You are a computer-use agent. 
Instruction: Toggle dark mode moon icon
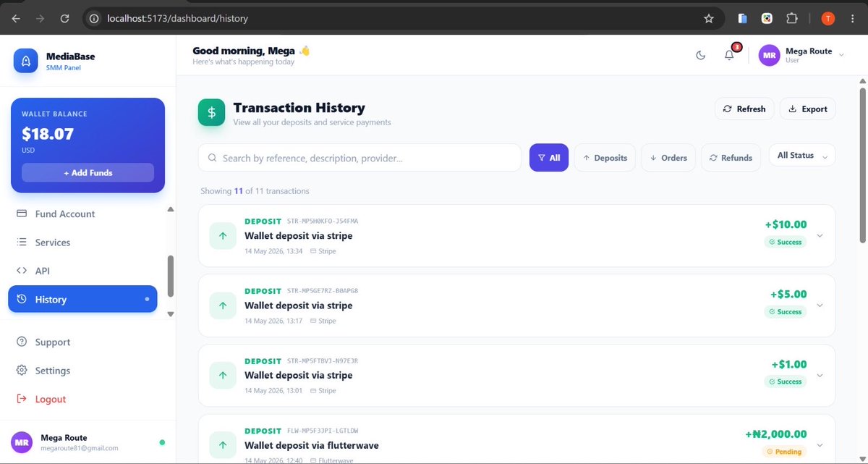[x=700, y=55]
